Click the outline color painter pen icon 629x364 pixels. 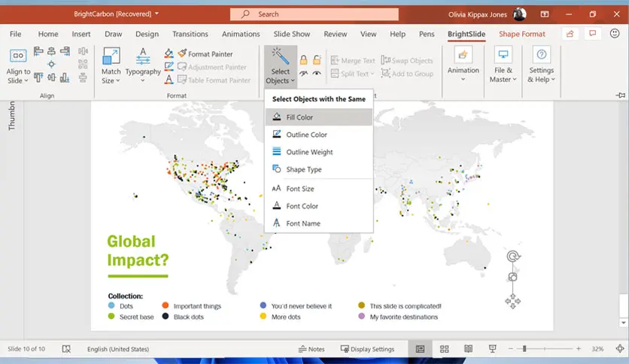[169, 66]
